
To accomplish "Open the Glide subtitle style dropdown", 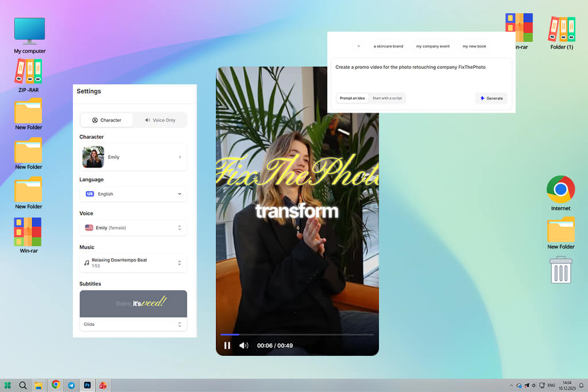I will [x=133, y=324].
